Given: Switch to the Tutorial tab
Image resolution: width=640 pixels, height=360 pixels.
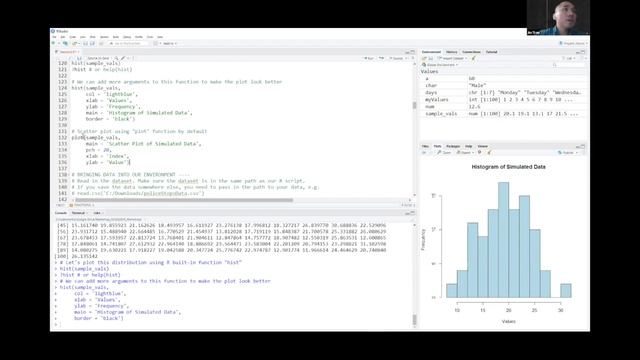Looking at the screenshot, I should pyautogui.click(x=491, y=52).
